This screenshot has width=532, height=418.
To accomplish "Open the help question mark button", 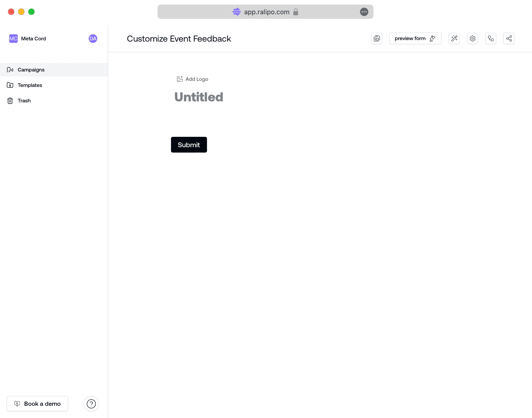I will [91, 404].
